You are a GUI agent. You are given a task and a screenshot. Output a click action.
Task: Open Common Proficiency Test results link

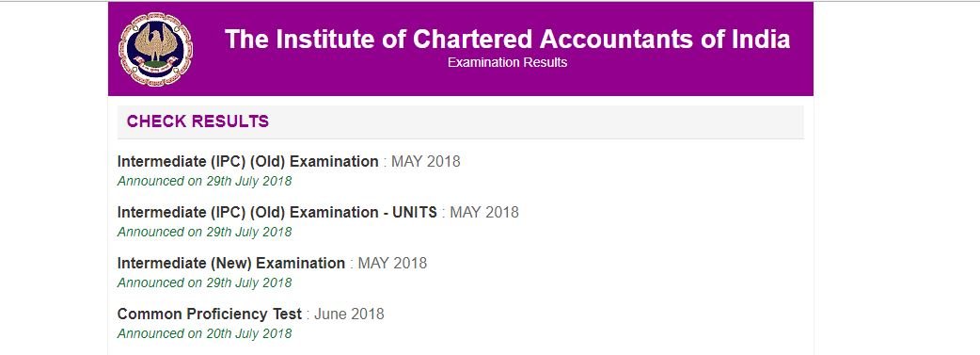(x=210, y=314)
